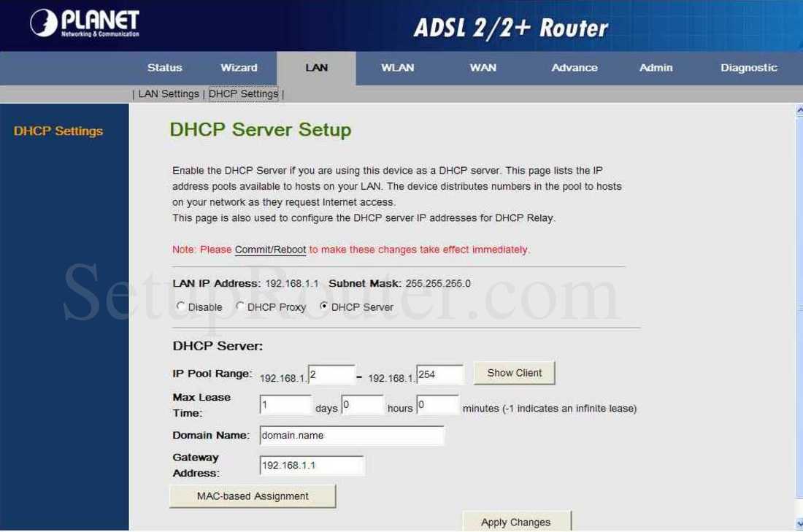This screenshot has height=532, width=803.
Task: Open LAN Settings submenu link
Action: point(169,94)
